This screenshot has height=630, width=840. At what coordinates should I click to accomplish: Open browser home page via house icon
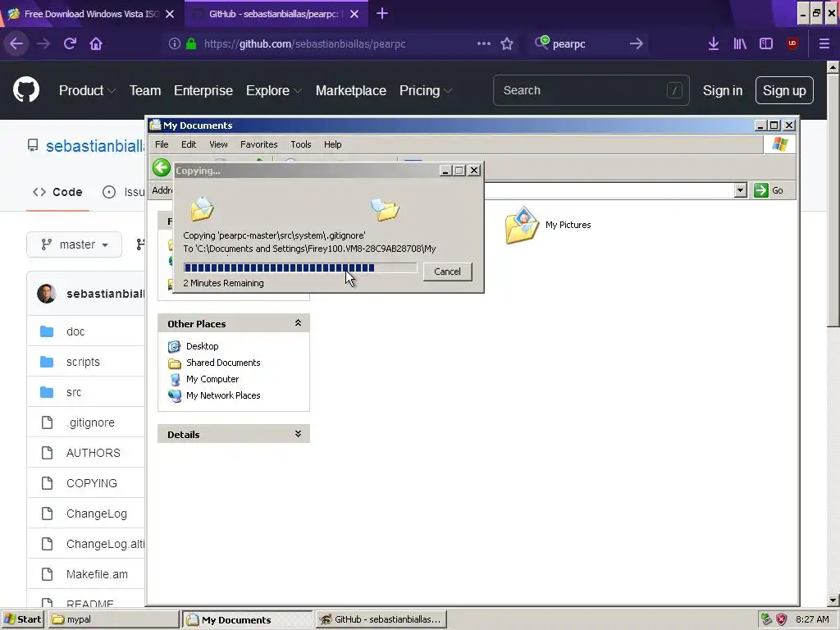click(96, 44)
